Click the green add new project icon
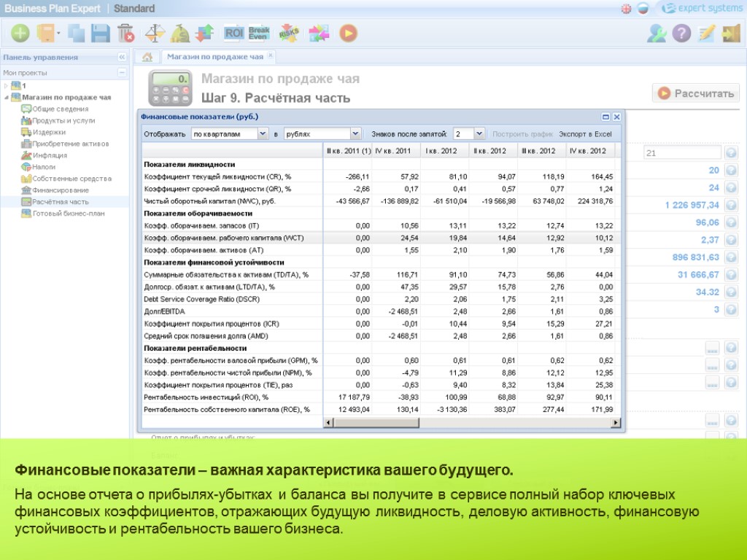Image resolution: width=747 pixels, height=560 pixels. pos(20,34)
